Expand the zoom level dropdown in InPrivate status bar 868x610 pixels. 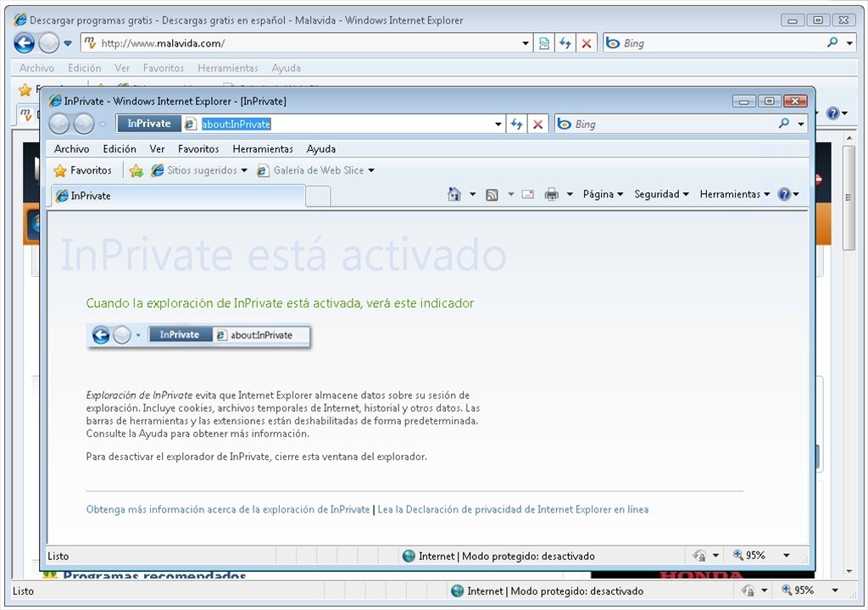coord(786,555)
